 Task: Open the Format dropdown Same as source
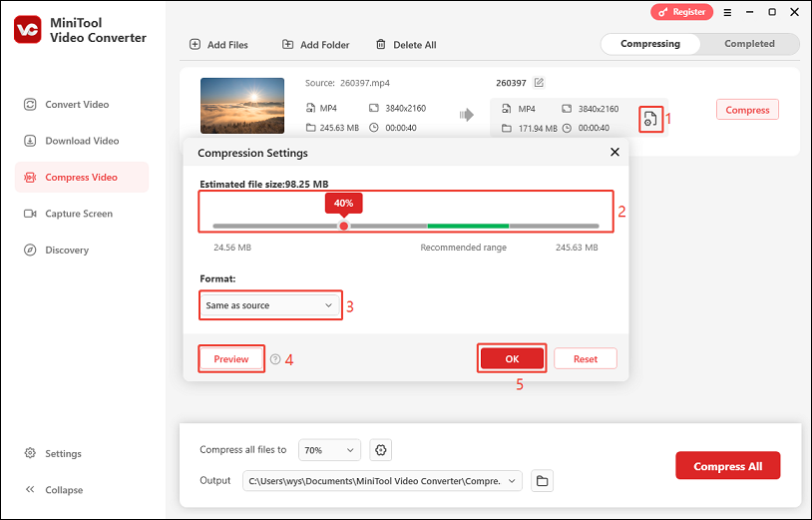click(269, 305)
